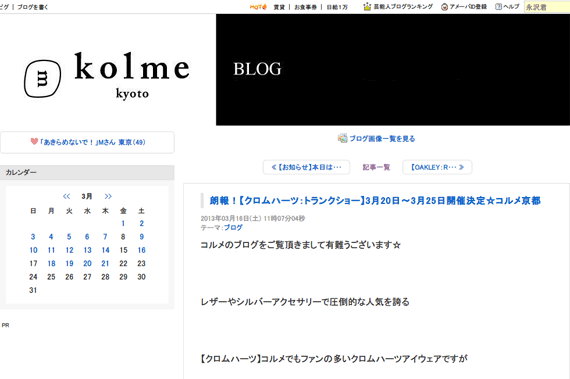Go to next month in calendar
This screenshot has width=570, height=379.
[x=108, y=196]
